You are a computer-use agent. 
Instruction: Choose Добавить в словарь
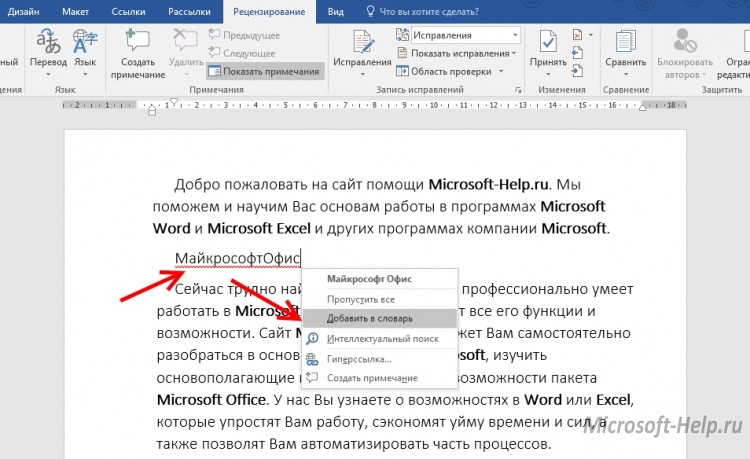pos(380,318)
